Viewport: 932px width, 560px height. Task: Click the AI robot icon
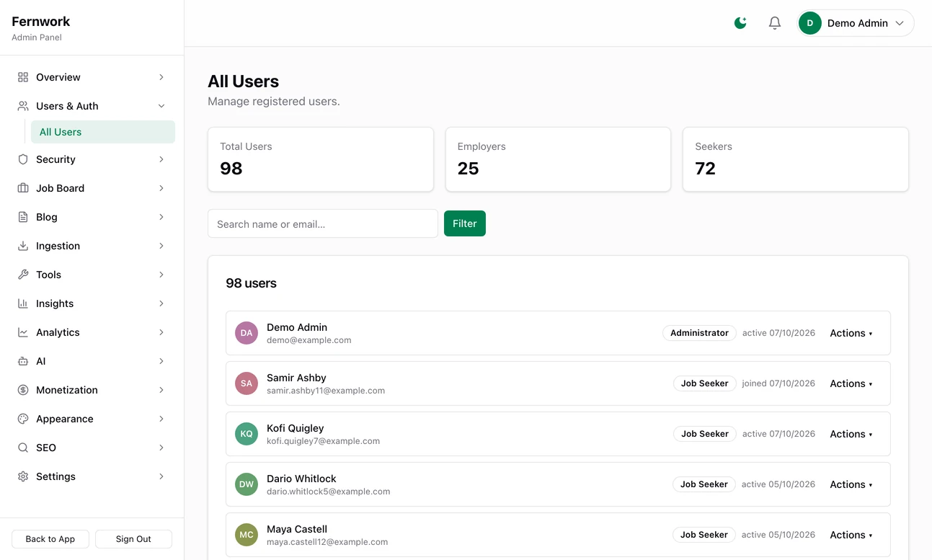point(23,361)
